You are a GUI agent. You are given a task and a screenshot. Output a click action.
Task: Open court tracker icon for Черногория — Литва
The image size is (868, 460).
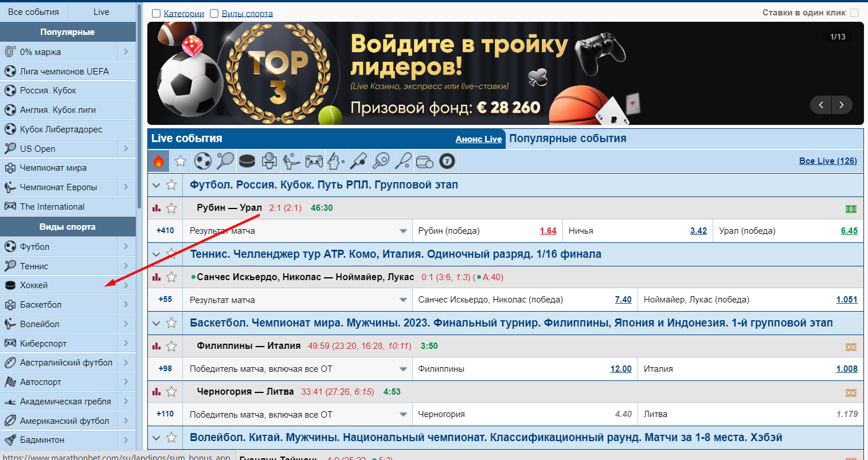(851, 392)
